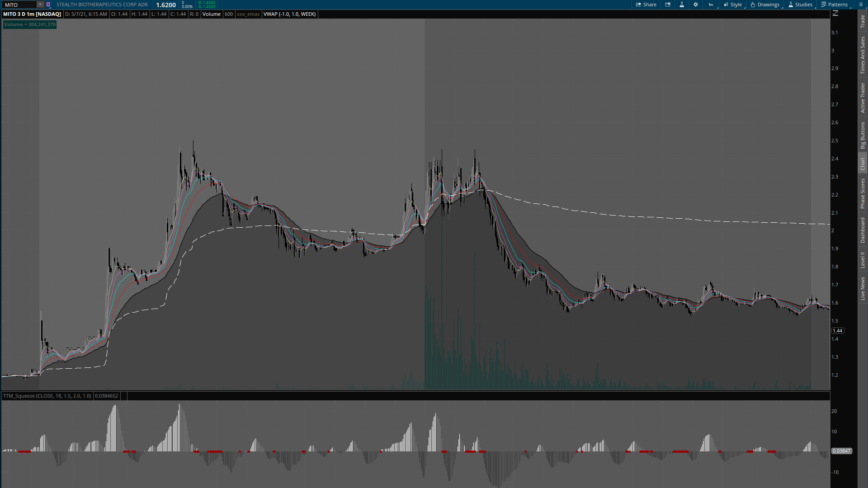This screenshot has height=488, width=868.
Task: Open the Studies dropdown
Action: [800, 5]
